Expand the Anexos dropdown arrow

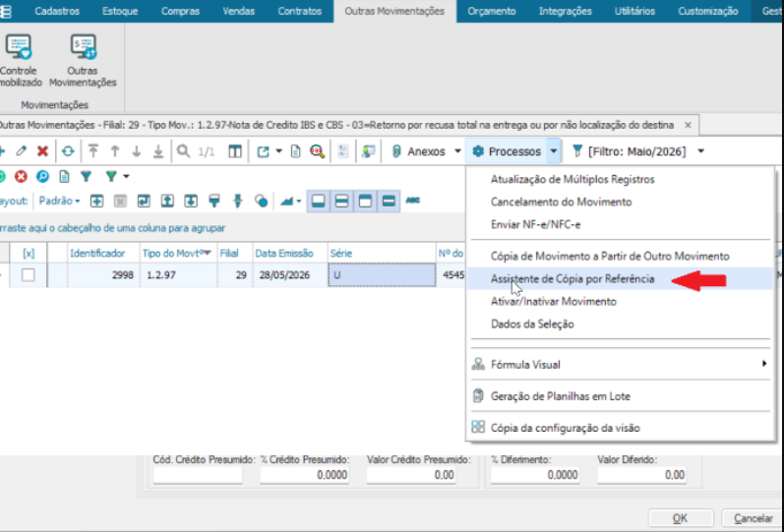pyautogui.click(x=457, y=151)
